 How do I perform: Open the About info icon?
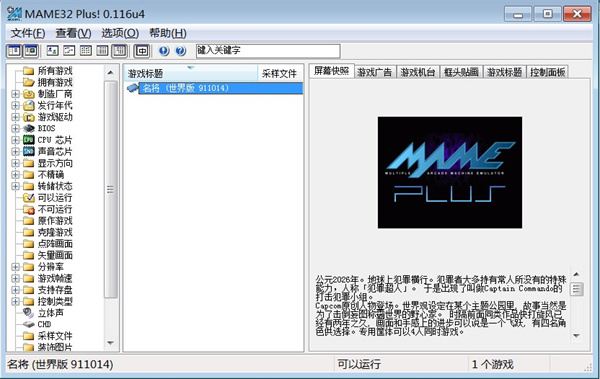point(164,51)
